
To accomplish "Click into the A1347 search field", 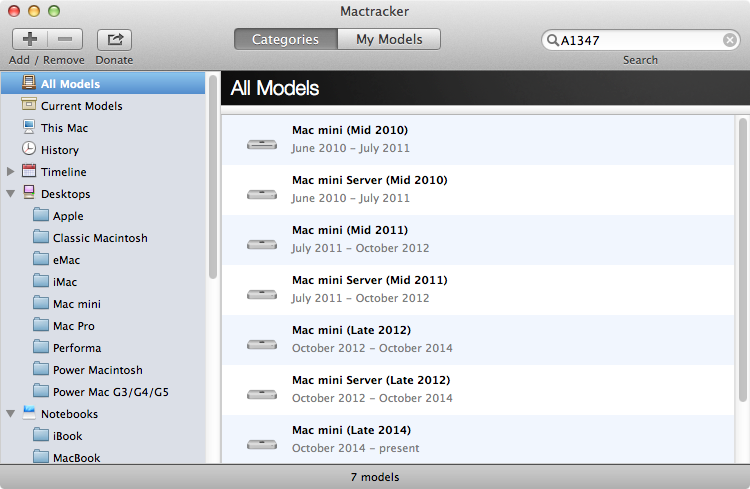I will tap(640, 40).
